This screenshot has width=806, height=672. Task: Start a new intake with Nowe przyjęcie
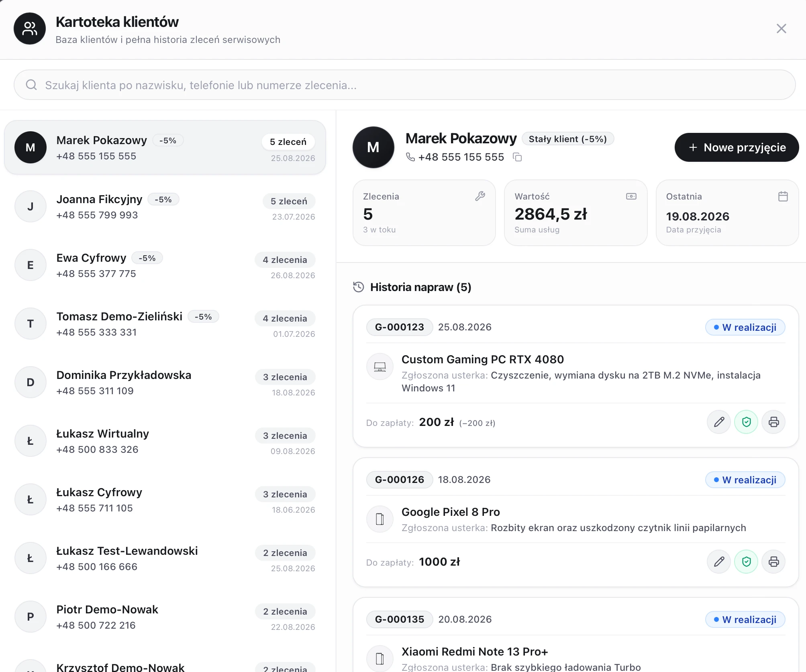click(737, 147)
